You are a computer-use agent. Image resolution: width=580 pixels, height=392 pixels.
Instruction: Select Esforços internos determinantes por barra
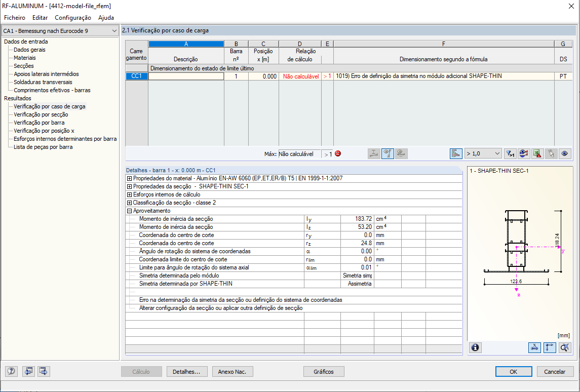point(65,139)
